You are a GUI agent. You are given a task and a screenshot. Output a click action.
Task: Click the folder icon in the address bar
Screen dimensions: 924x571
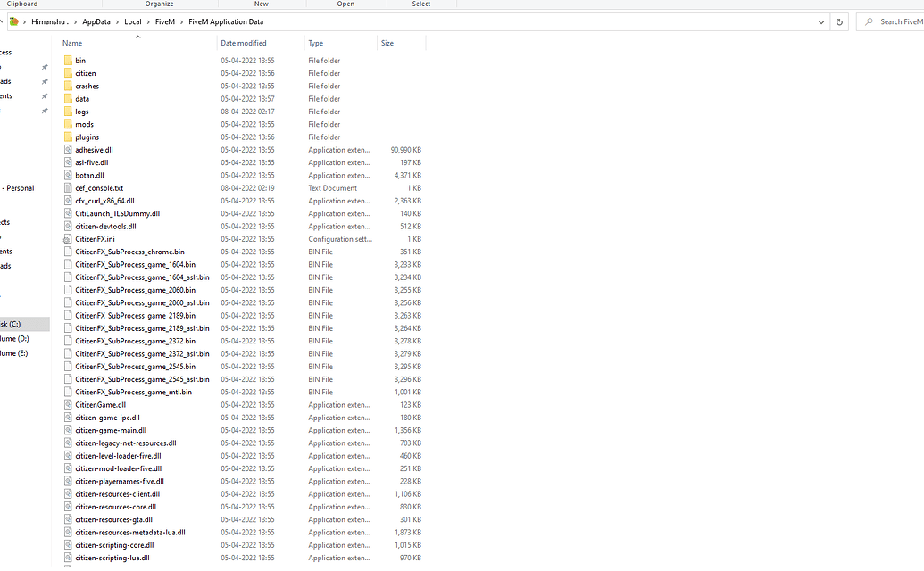point(12,21)
